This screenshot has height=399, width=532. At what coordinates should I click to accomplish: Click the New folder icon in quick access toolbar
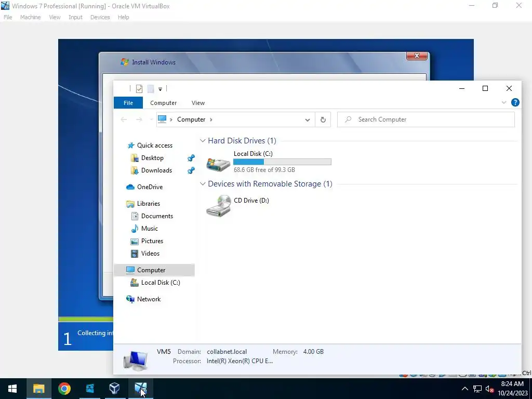pos(151,89)
